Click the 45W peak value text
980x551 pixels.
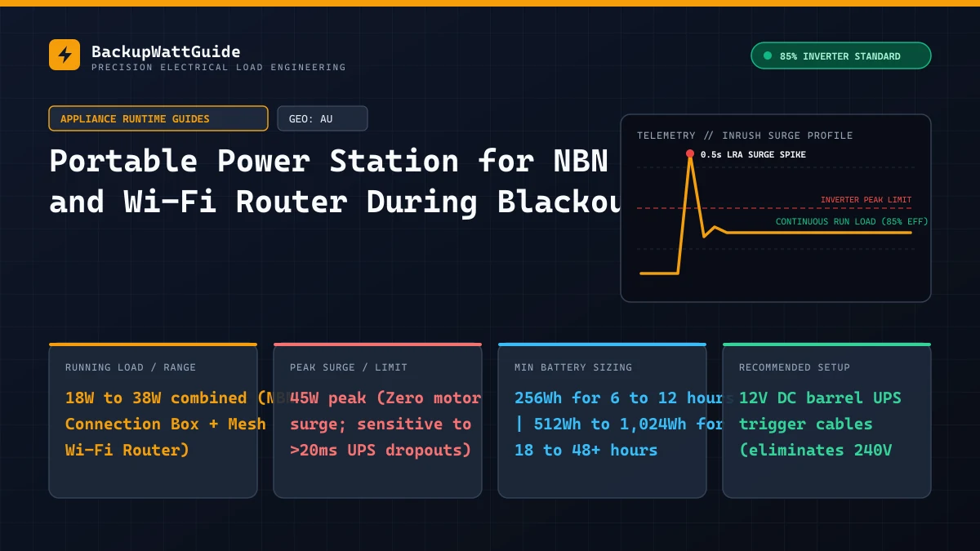pos(385,424)
